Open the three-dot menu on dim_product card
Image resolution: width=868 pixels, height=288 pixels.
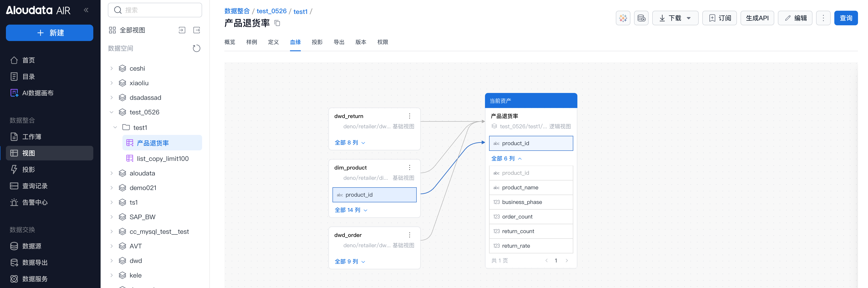(x=409, y=168)
